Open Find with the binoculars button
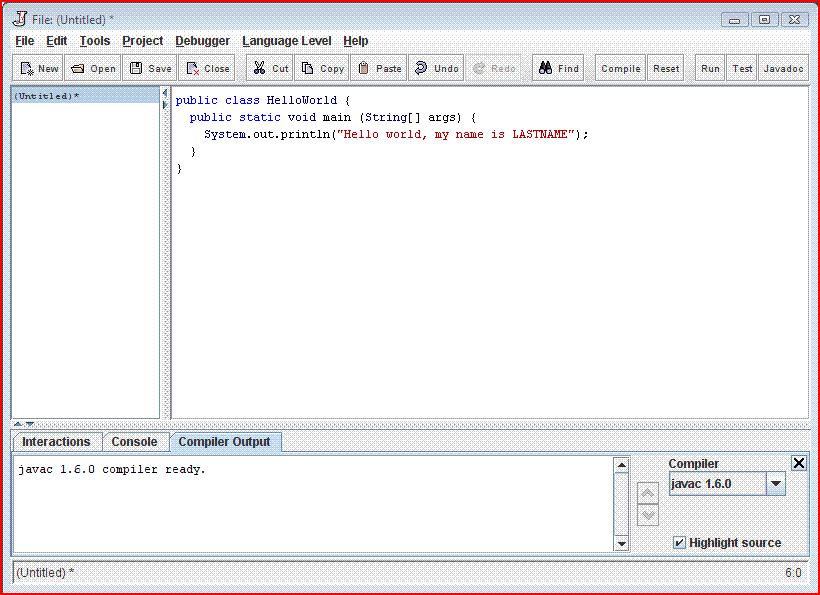Screen dimensions: 820x595 click(558, 68)
